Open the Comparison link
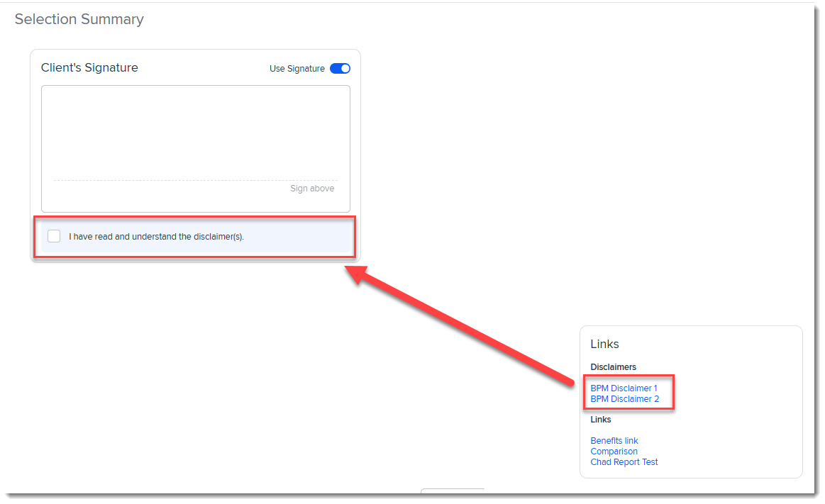This screenshot has width=825, height=504. point(614,452)
